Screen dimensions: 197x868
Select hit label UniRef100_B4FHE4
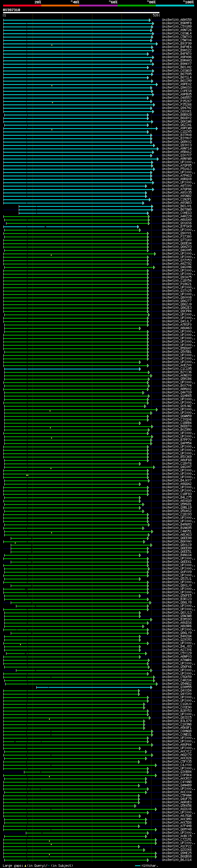177,47
